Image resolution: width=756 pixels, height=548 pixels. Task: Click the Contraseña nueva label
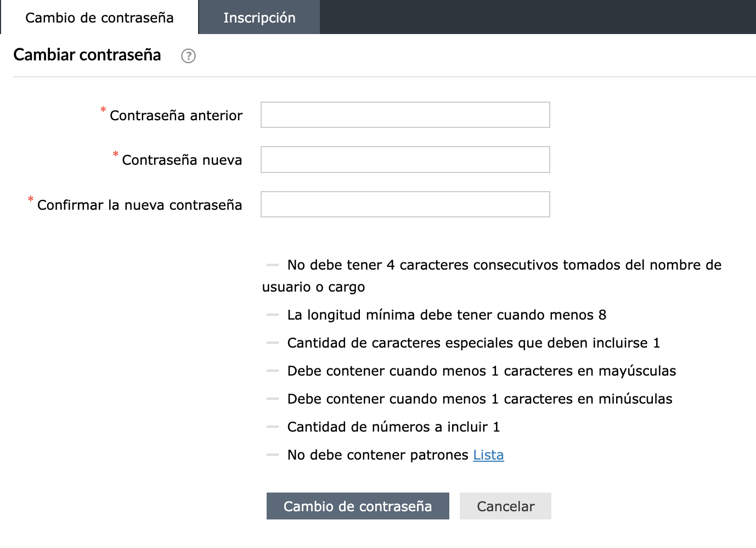pos(182,160)
